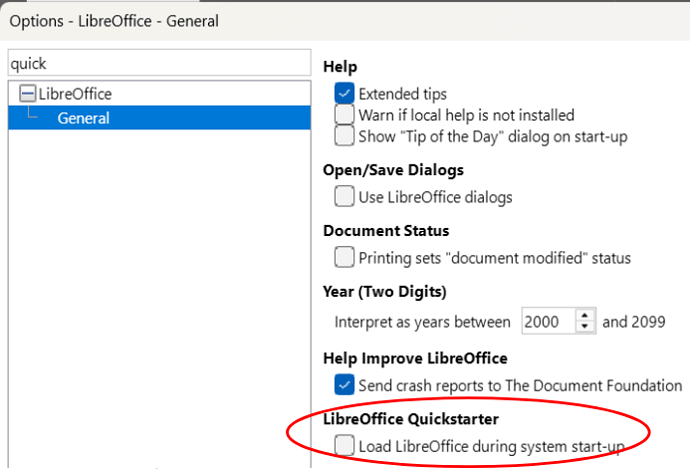This screenshot has height=469, width=690.
Task: Check 'Use LibreOffice dialogs' option
Action: point(345,197)
